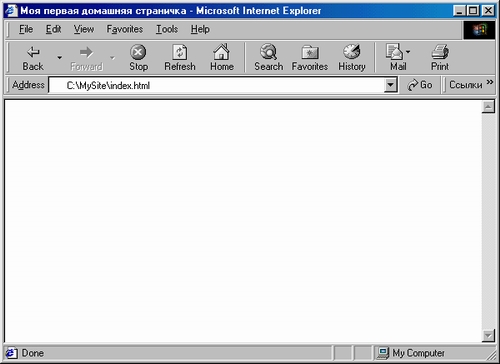Click the "Address" label

[28, 85]
